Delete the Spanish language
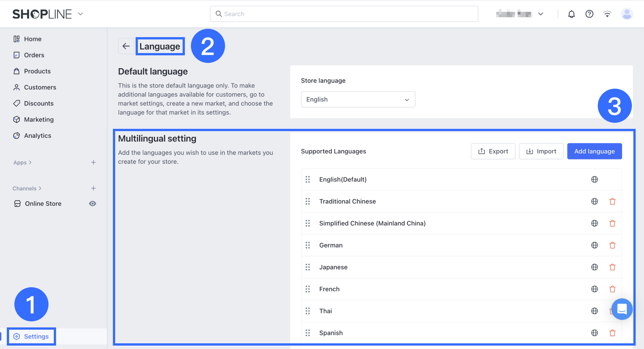The image size is (644, 349). [613, 333]
